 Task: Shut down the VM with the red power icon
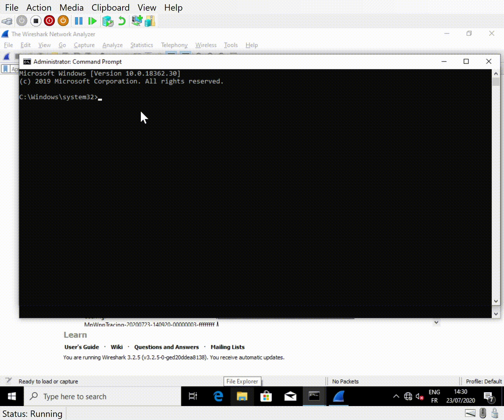point(49,21)
